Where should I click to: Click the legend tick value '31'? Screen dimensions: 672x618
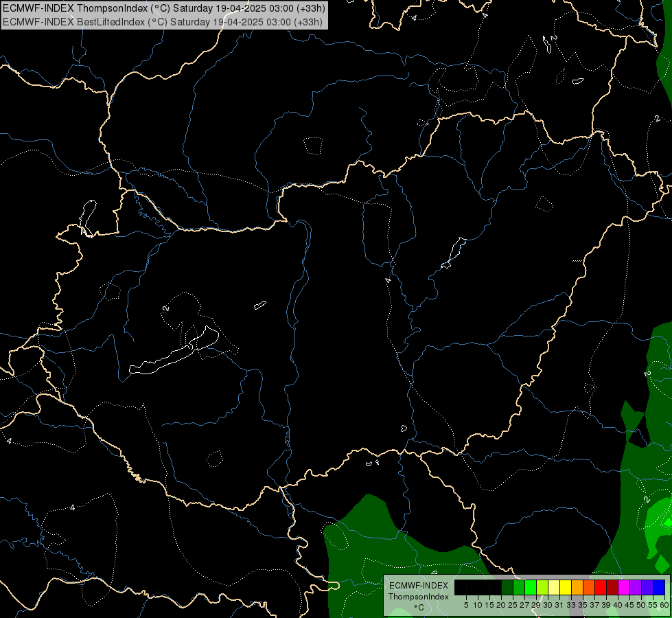(559, 605)
